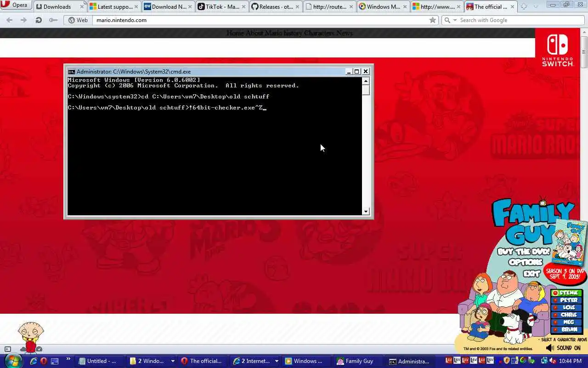Click EXIT in Family Guy widget
This screenshot has width=588, height=368.
532,273
